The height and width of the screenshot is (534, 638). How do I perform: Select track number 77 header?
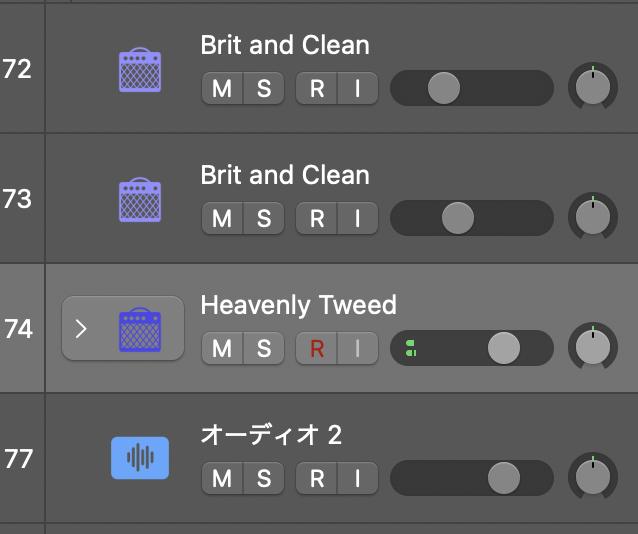[18, 459]
